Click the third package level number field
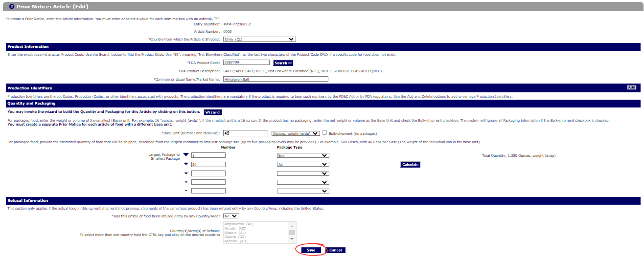644x256 pixels. tap(208, 173)
